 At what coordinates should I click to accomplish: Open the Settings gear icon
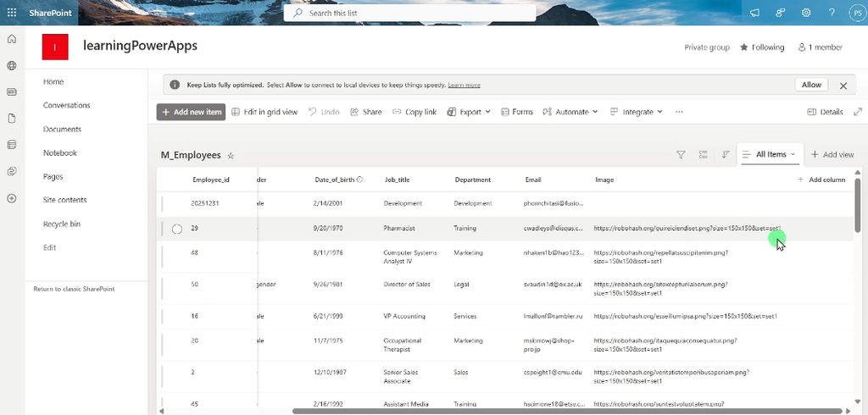pyautogui.click(x=807, y=13)
